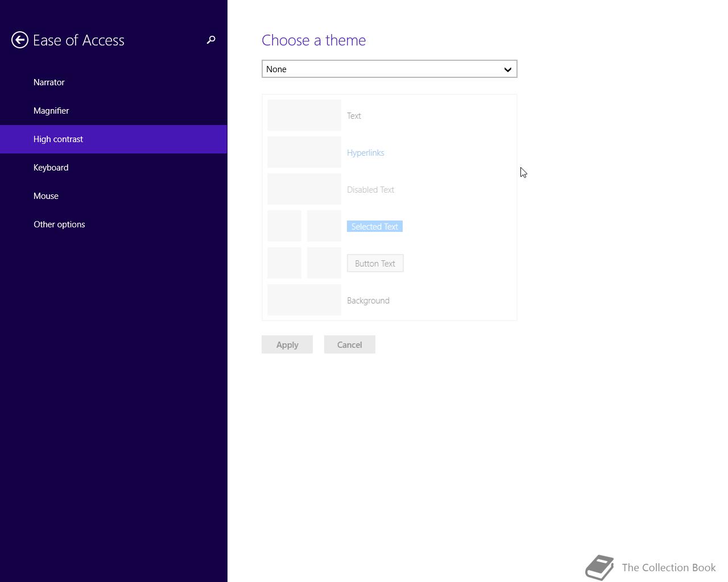Screen dimensions: 728x582
Task: Open the Magnifier settings
Action: coord(114,111)
